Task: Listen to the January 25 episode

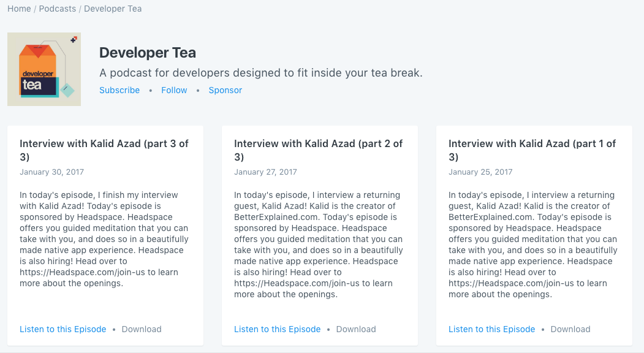Action: click(491, 329)
